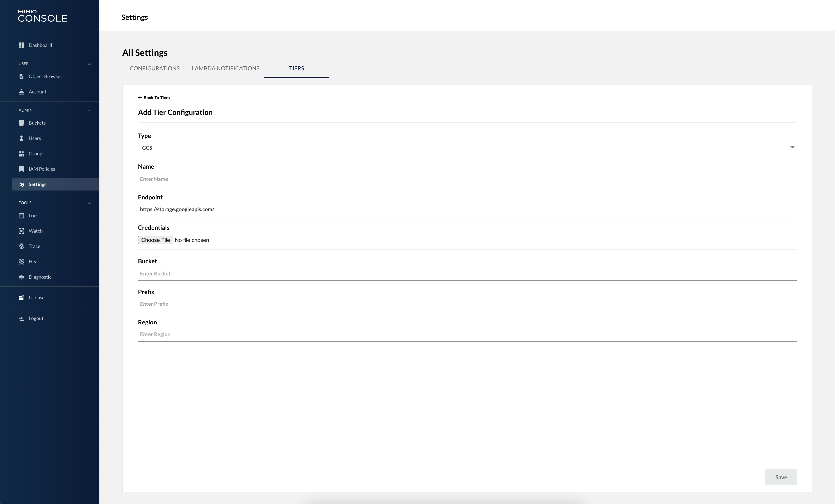This screenshot has width=835, height=504.
Task: Collapse the TOOLS sidebar section
Action: (89, 203)
